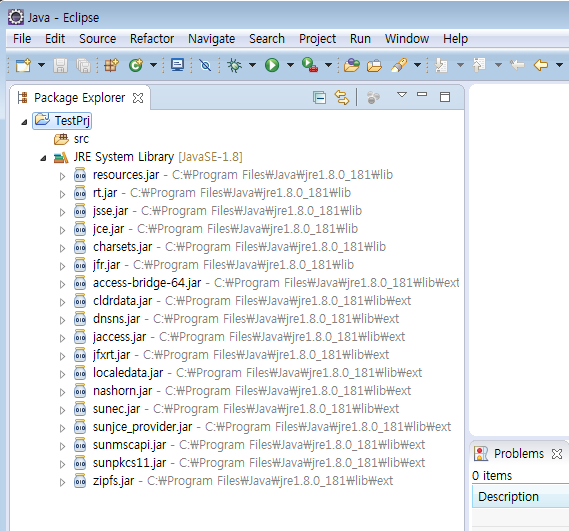Click the Save All toolbar icon
Screen dimensions: 569x531
83,66
